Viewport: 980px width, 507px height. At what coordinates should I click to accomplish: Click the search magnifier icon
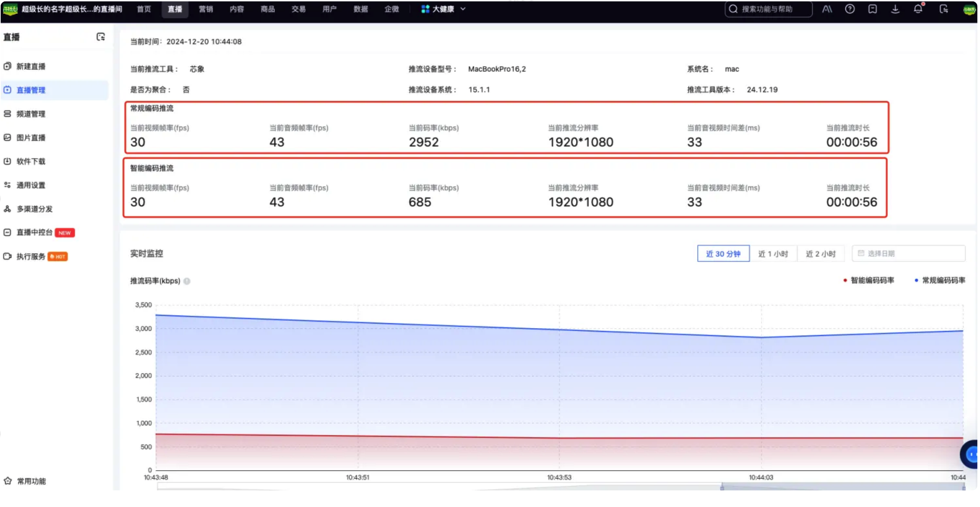[x=733, y=9]
